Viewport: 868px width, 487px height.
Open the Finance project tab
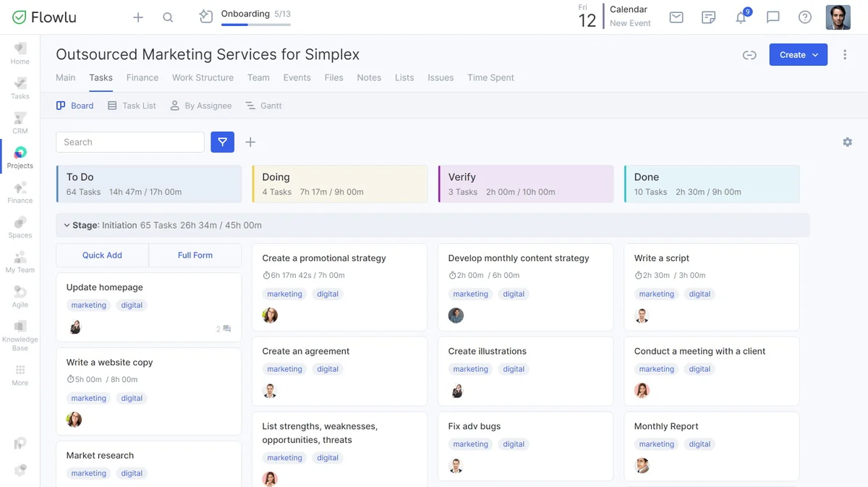click(x=142, y=77)
